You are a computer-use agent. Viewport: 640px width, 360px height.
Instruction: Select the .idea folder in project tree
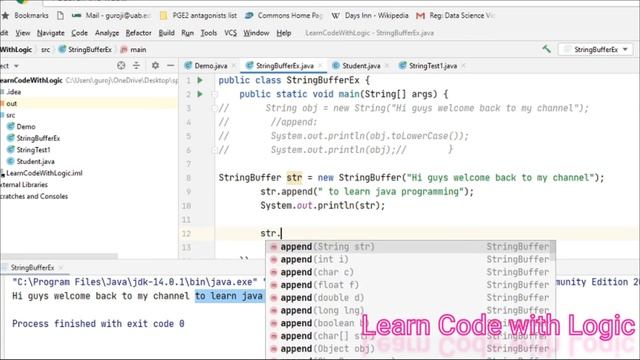[x=13, y=92]
